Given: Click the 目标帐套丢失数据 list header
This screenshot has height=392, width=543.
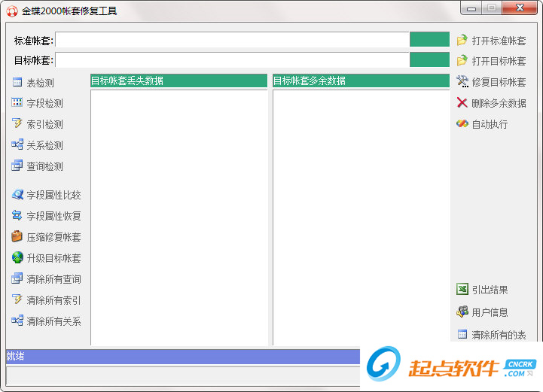Looking at the screenshot, I should (x=178, y=81).
